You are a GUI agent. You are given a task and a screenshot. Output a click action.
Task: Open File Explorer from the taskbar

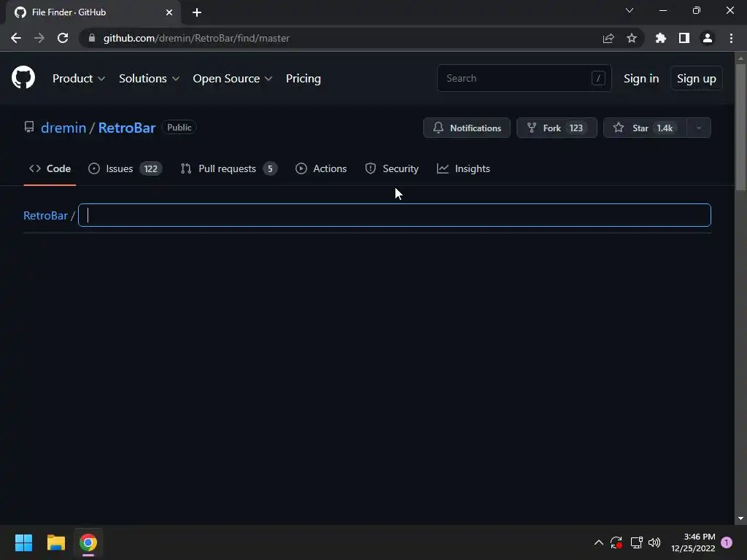point(55,542)
